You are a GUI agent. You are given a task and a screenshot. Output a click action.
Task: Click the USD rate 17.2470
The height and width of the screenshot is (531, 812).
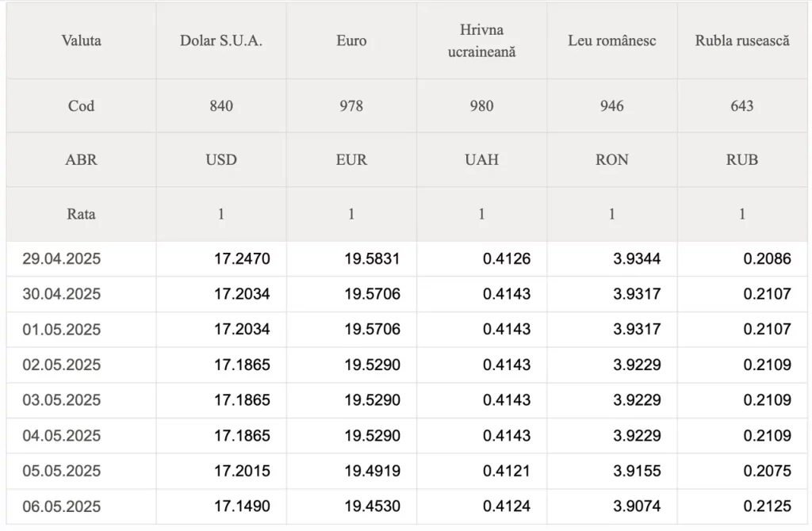[x=242, y=258]
